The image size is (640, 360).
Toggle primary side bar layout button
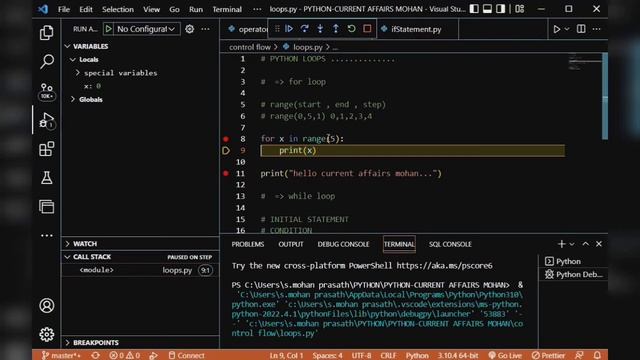tap(474, 9)
